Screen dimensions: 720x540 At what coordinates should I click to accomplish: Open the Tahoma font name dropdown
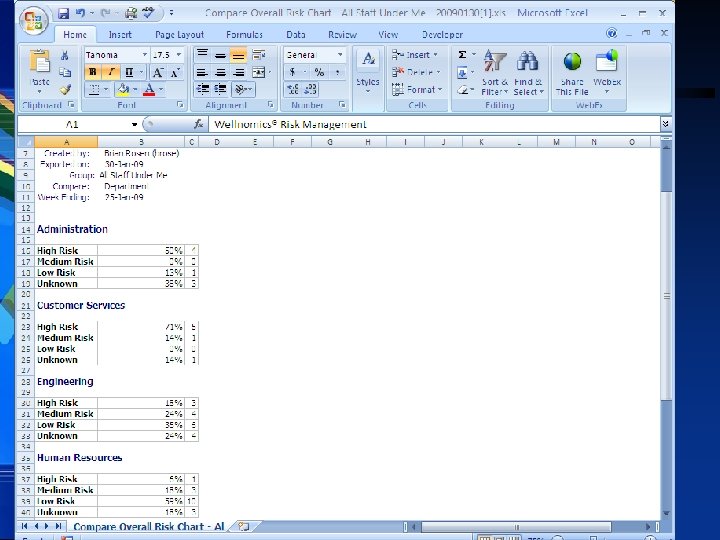tap(145, 55)
